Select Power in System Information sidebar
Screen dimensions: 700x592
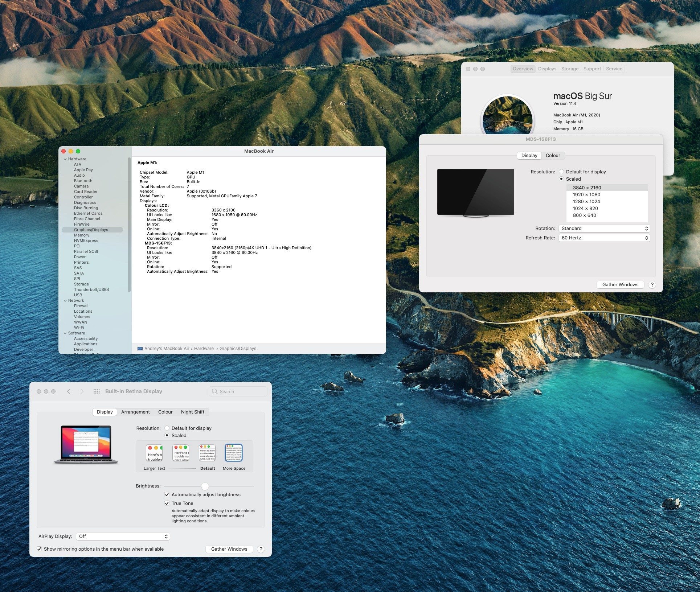tap(80, 257)
